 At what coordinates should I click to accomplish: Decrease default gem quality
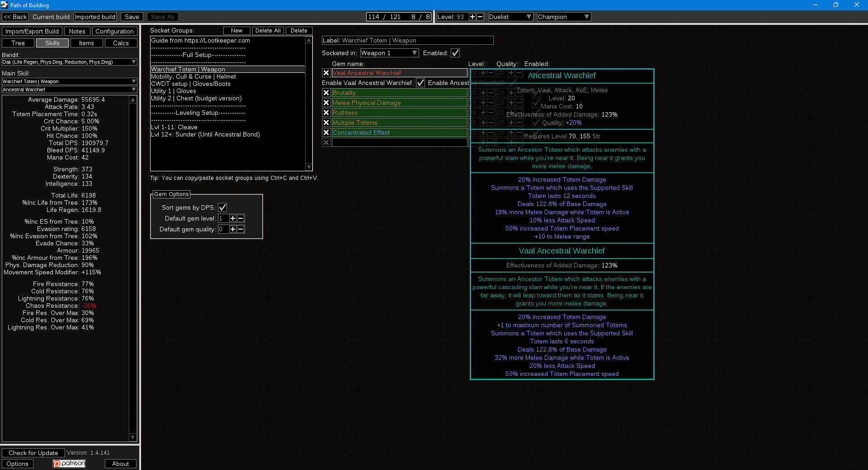tap(241, 229)
